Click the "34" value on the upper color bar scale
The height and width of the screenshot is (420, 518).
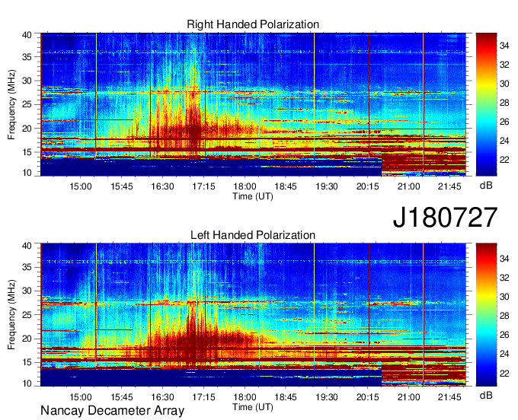(504, 46)
